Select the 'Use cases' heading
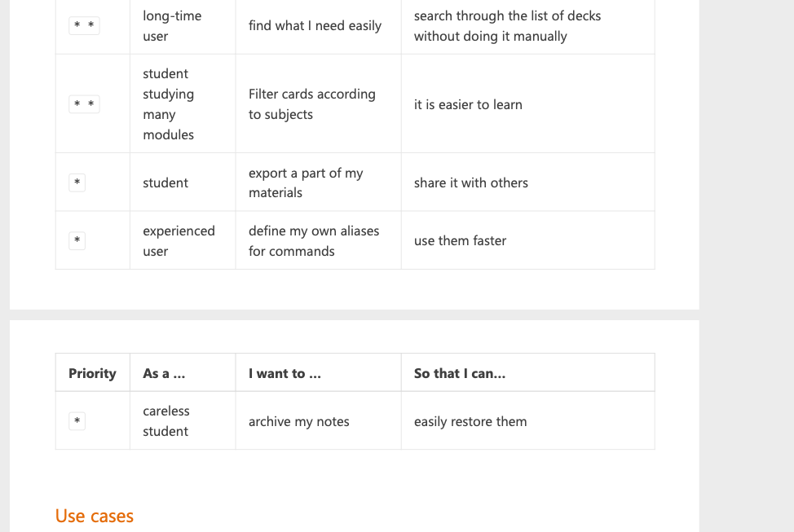 95,516
